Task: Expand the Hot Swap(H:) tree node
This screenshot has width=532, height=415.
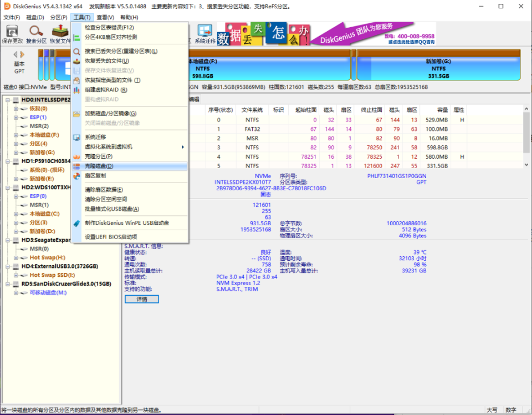Action: (x=16, y=258)
